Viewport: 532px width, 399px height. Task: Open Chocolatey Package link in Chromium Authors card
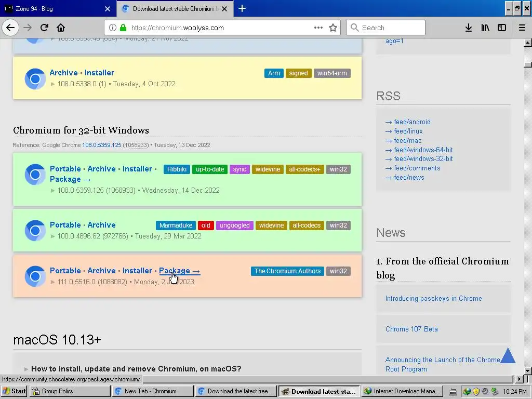pyautogui.click(x=179, y=270)
